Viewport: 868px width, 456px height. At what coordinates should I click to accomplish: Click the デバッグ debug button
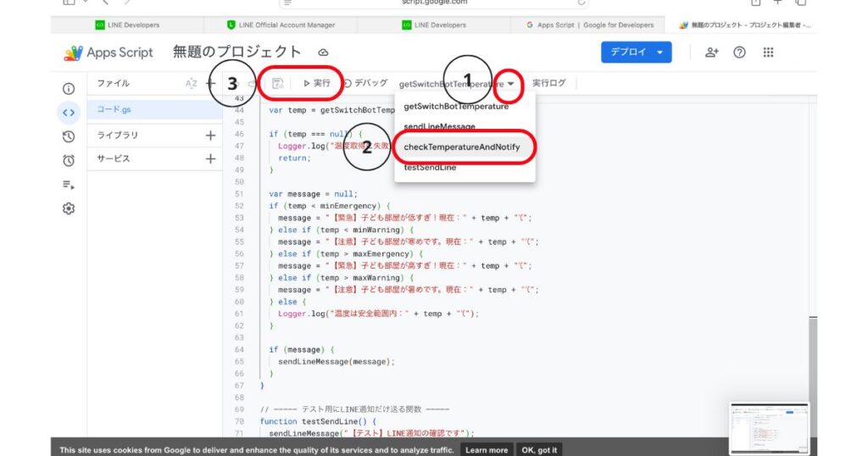(x=365, y=83)
